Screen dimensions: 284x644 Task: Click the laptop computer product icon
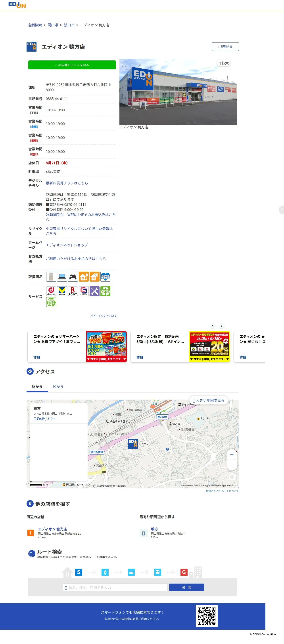click(62, 277)
